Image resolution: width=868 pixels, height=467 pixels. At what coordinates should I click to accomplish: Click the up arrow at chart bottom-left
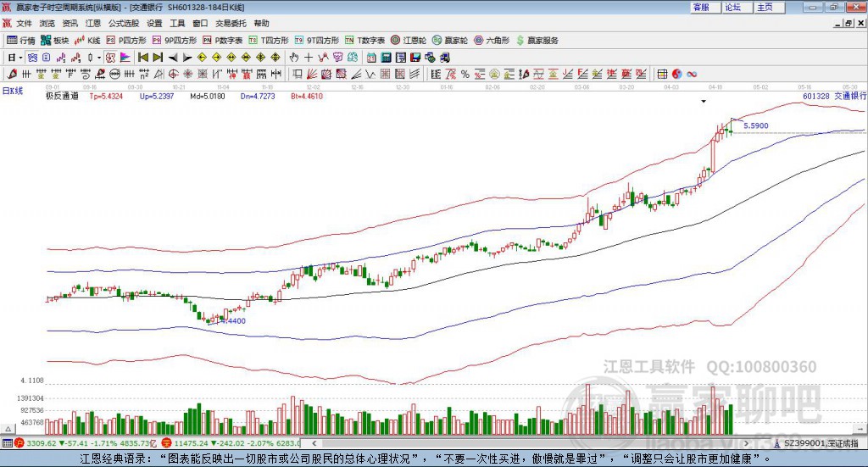coord(8,429)
